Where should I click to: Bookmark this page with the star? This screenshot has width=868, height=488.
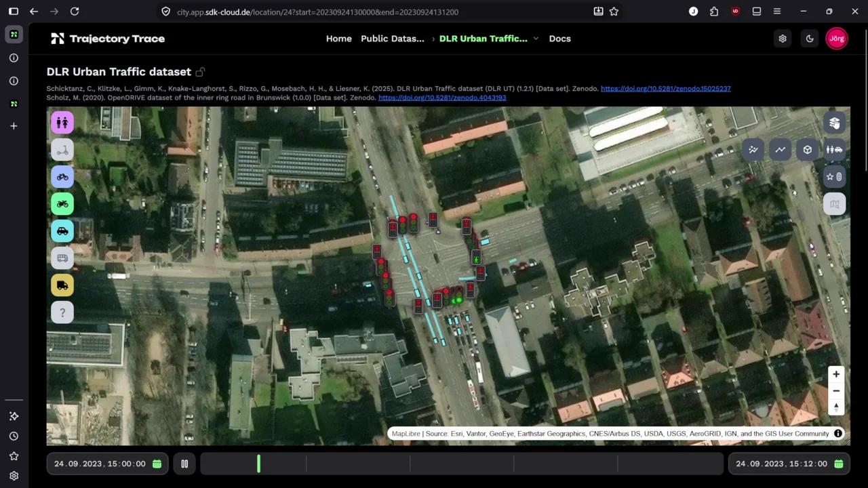[x=614, y=12]
